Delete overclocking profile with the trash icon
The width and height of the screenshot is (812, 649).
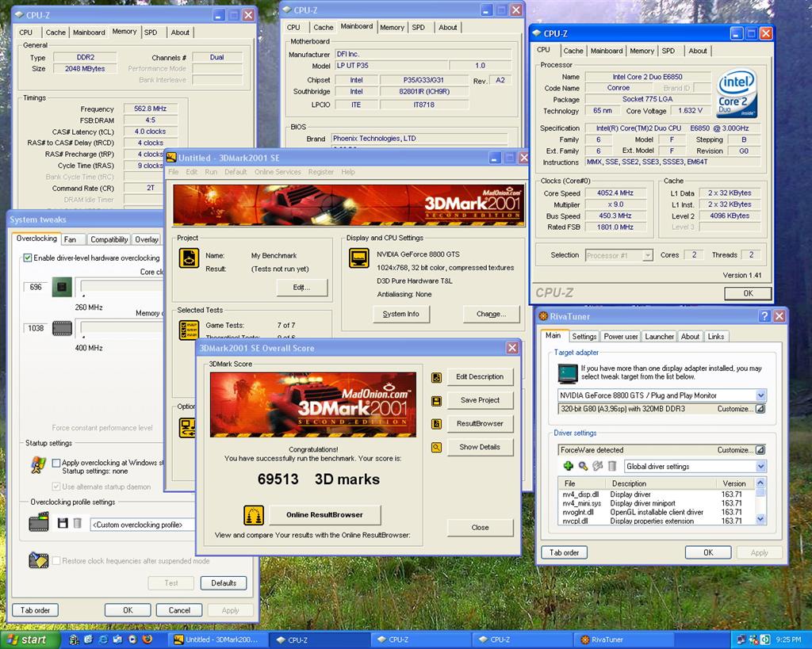coord(77,523)
